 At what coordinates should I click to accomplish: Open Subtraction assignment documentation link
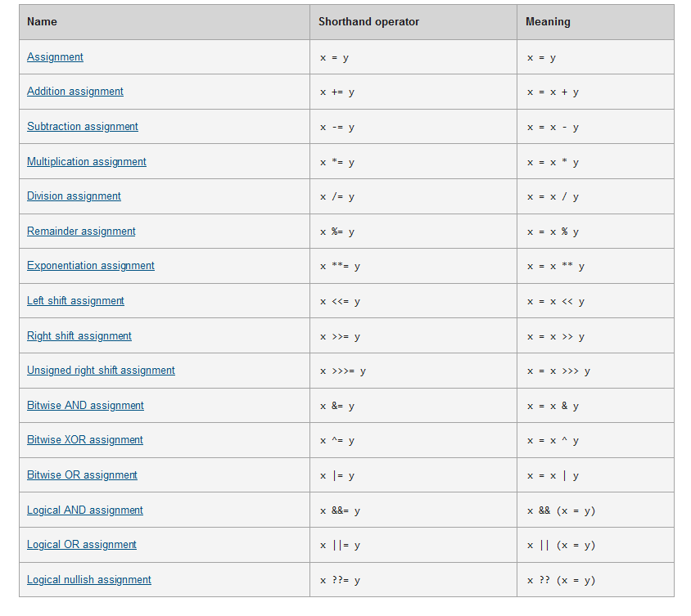[x=83, y=127]
